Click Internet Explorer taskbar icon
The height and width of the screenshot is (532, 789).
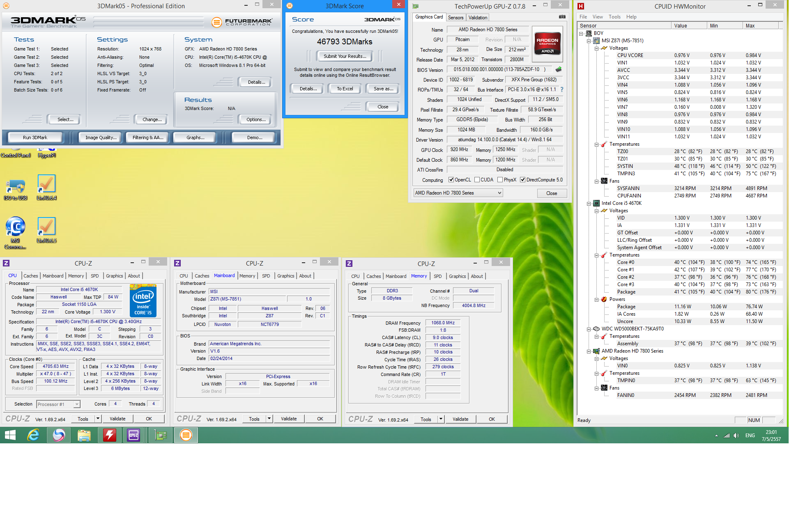click(x=33, y=435)
